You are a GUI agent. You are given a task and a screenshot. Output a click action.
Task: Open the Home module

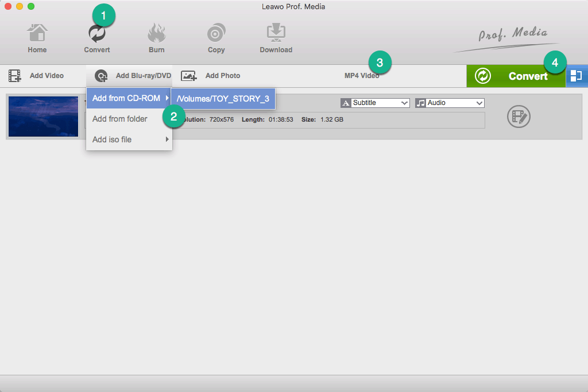click(37, 38)
